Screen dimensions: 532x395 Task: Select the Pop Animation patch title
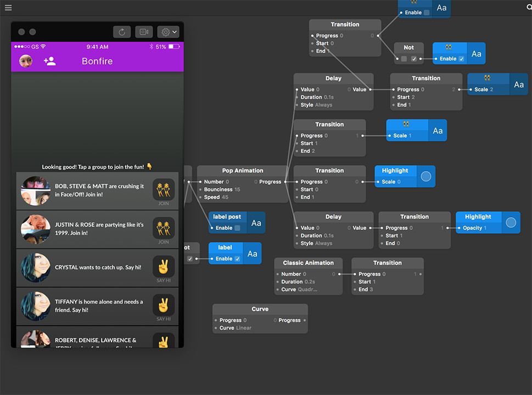(x=242, y=171)
